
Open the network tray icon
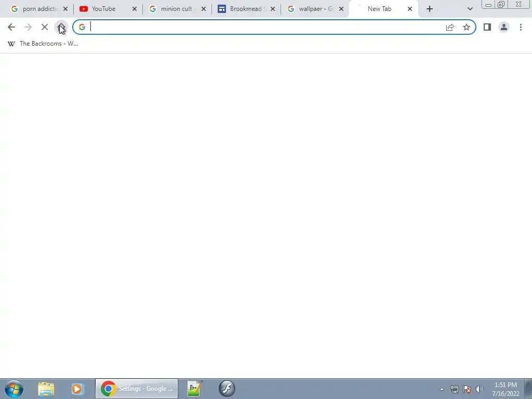click(x=454, y=389)
